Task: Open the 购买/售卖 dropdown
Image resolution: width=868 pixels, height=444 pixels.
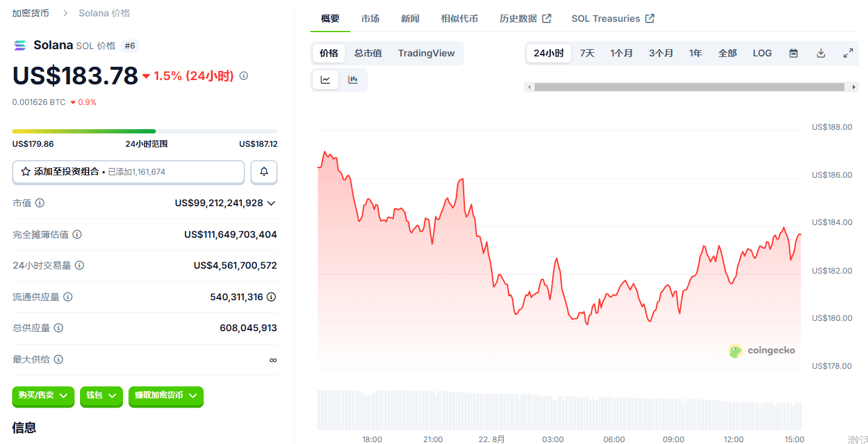Action: (x=43, y=396)
